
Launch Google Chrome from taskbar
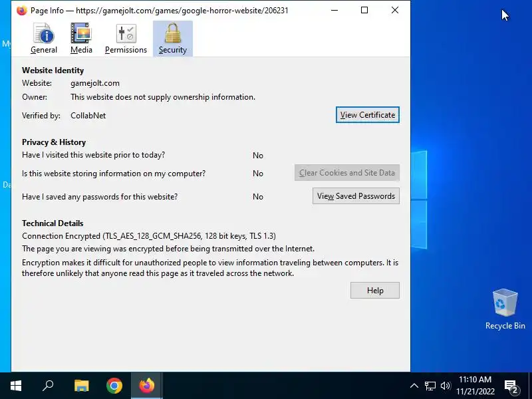[114, 386]
